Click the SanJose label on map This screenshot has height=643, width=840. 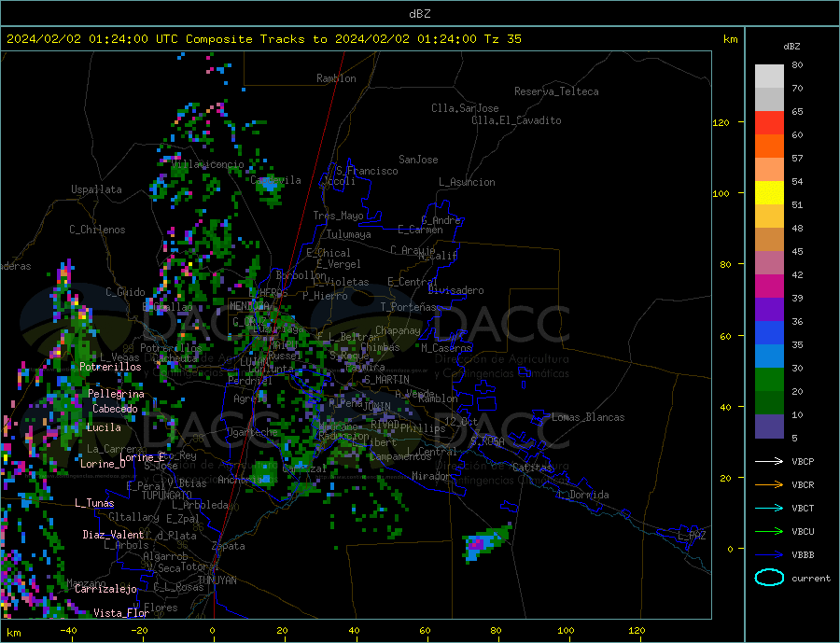(418, 160)
